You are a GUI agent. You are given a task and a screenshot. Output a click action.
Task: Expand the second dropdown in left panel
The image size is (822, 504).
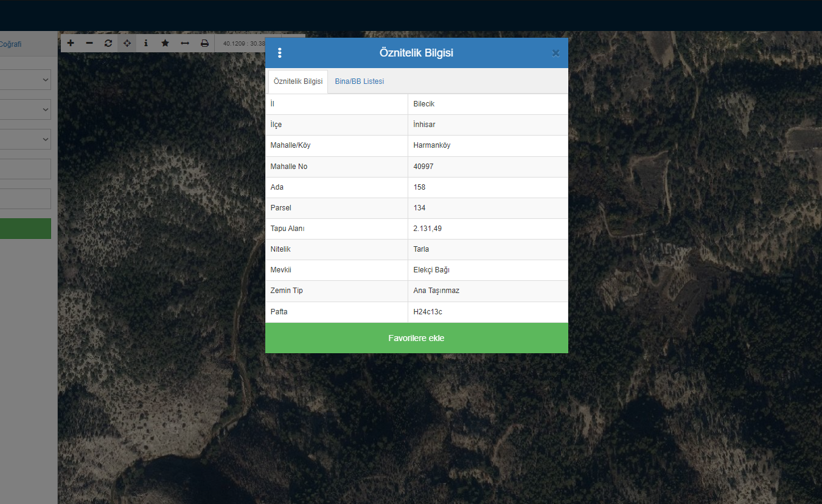coord(26,109)
